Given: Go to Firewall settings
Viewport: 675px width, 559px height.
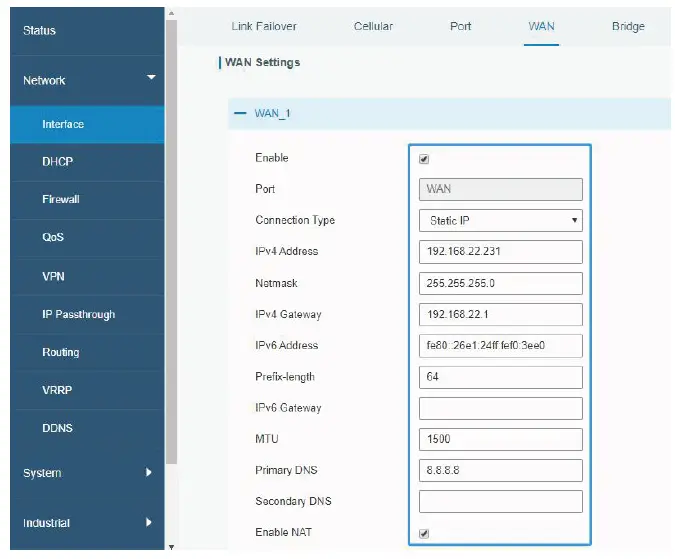Looking at the screenshot, I should pyautogui.click(x=61, y=199).
